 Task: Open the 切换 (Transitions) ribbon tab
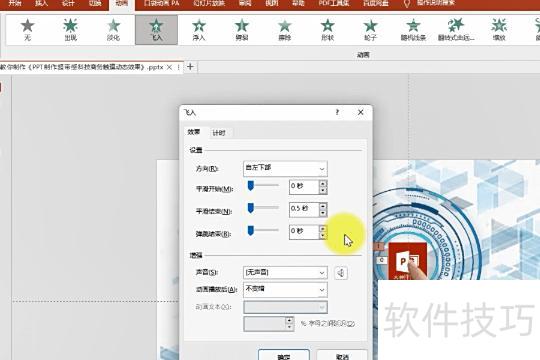95,3
